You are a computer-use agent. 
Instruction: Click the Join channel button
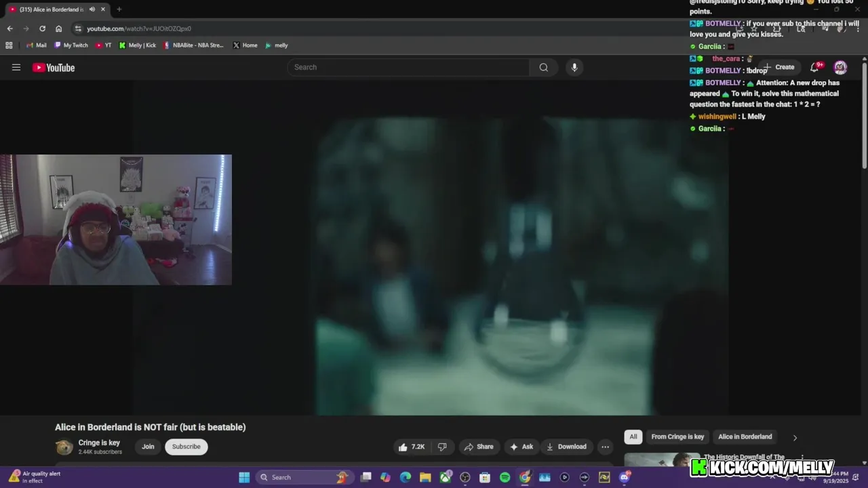148,447
